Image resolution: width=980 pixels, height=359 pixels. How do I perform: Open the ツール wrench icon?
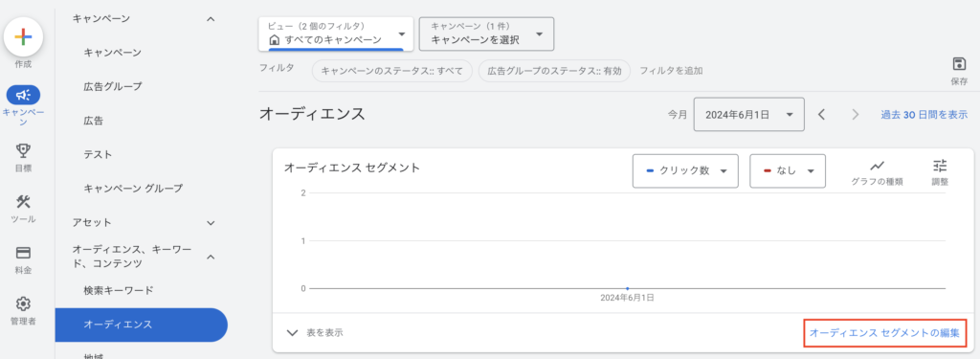pos(23,202)
